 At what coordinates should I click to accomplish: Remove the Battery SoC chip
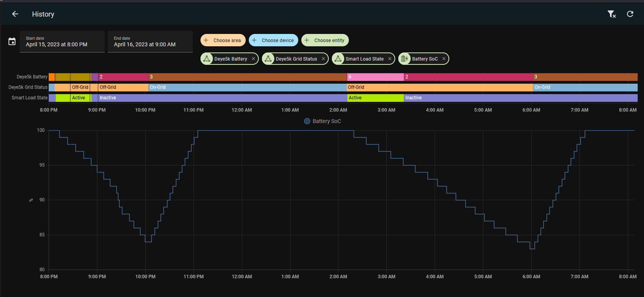[x=444, y=59]
